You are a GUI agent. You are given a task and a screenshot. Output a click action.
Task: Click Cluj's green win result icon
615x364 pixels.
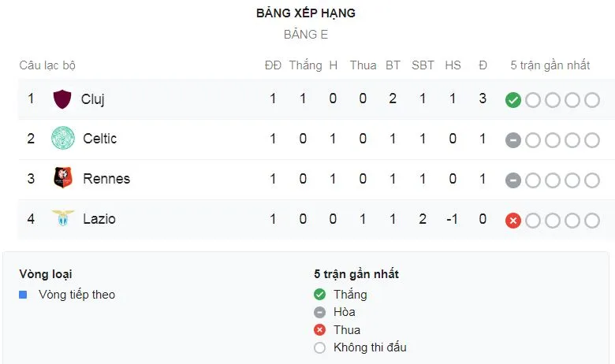coord(513,100)
